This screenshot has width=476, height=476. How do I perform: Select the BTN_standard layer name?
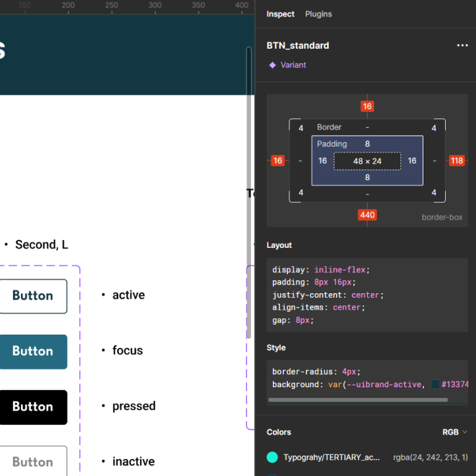(297, 45)
